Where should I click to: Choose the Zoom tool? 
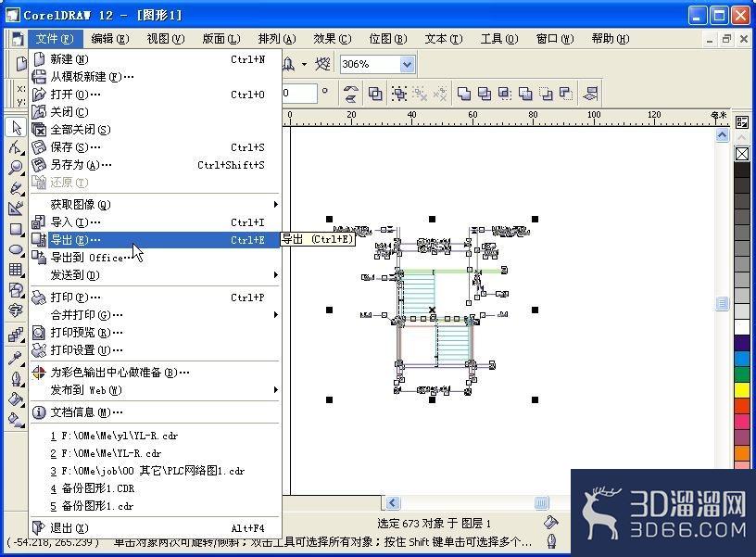pos(16,168)
